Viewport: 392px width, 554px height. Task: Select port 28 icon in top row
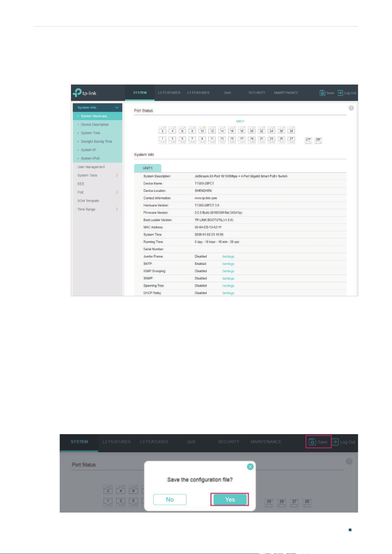pyautogui.click(x=291, y=130)
